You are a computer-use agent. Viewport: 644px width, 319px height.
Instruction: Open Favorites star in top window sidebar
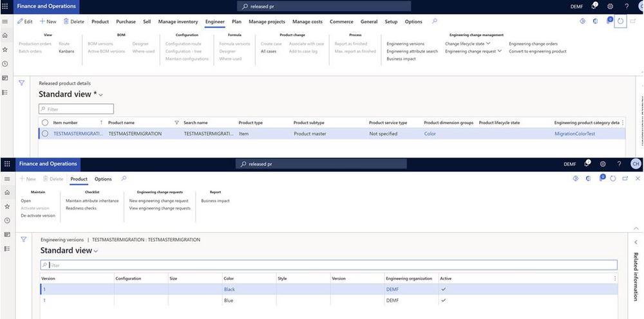(x=5, y=50)
